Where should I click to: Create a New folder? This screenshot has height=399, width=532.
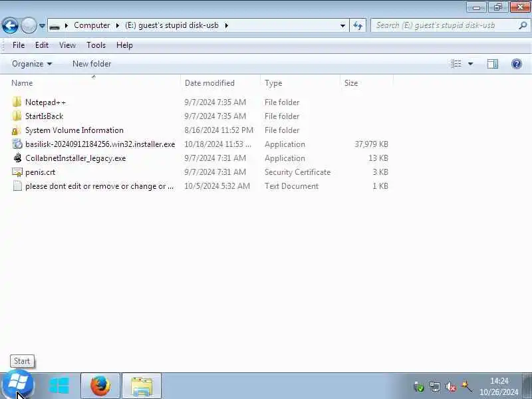(x=92, y=64)
